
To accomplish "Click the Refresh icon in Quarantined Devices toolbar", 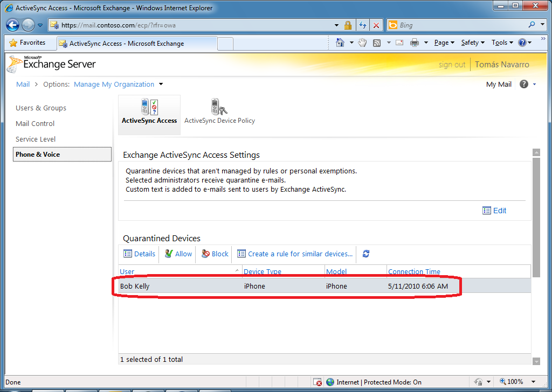I will [366, 254].
